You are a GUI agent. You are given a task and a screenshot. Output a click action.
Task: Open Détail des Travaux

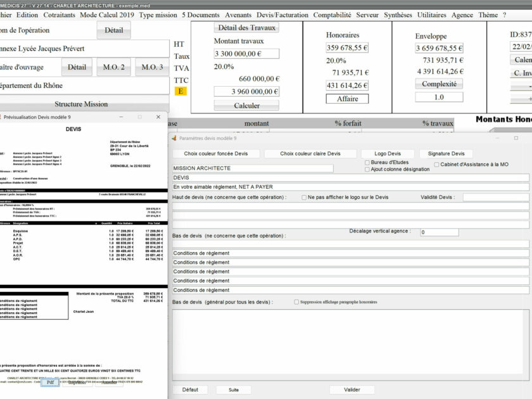[247, 28]
